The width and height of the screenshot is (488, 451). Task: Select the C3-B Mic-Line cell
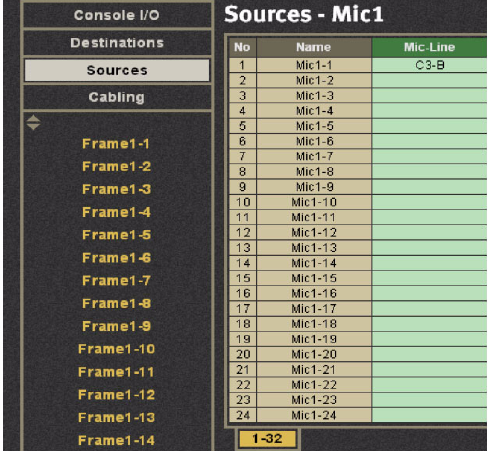click(x=429, y=65)
